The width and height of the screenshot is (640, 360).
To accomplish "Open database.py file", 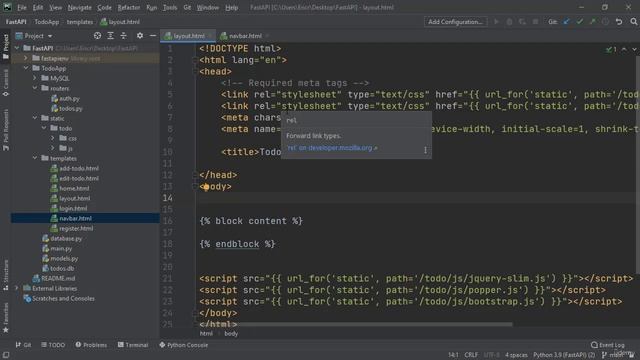I will tap(62, 238).
